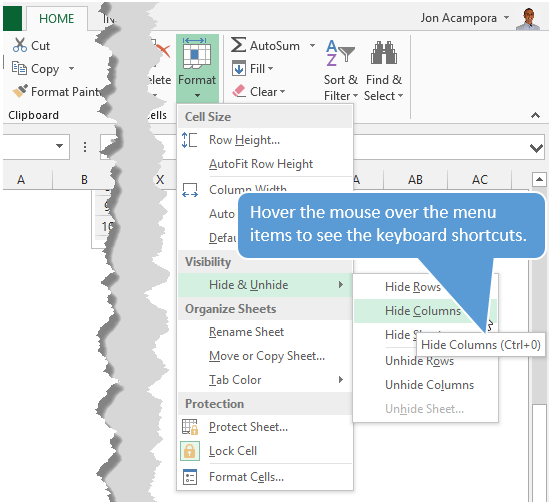Viewport: 549px width, 502px height.
Task: Click the formula bar options dots
Action: pos(85,147)
